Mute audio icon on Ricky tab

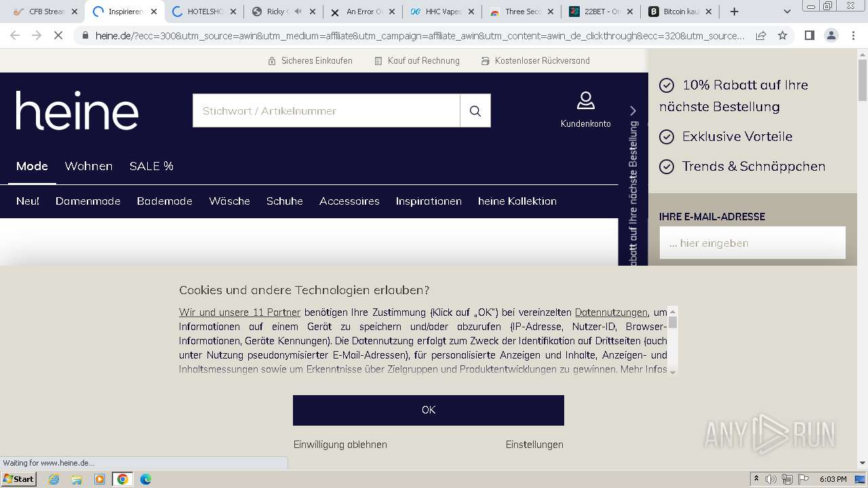[x=298, y=12]
